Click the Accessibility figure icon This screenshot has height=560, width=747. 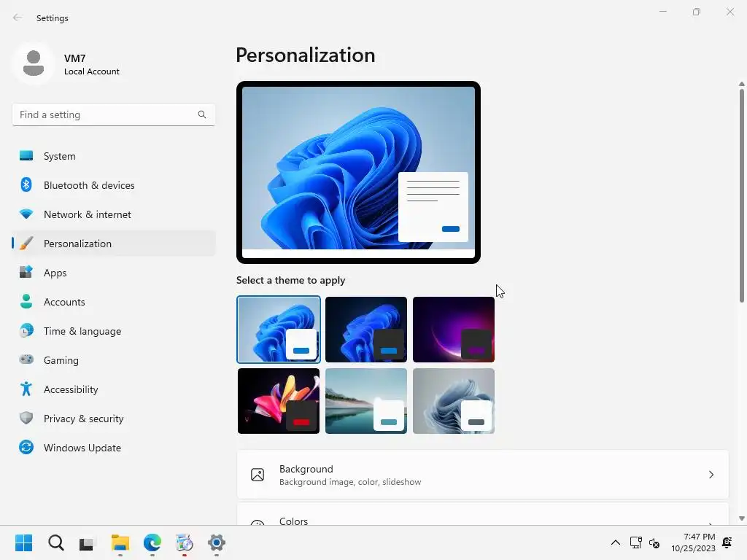(x=26, y=389)
